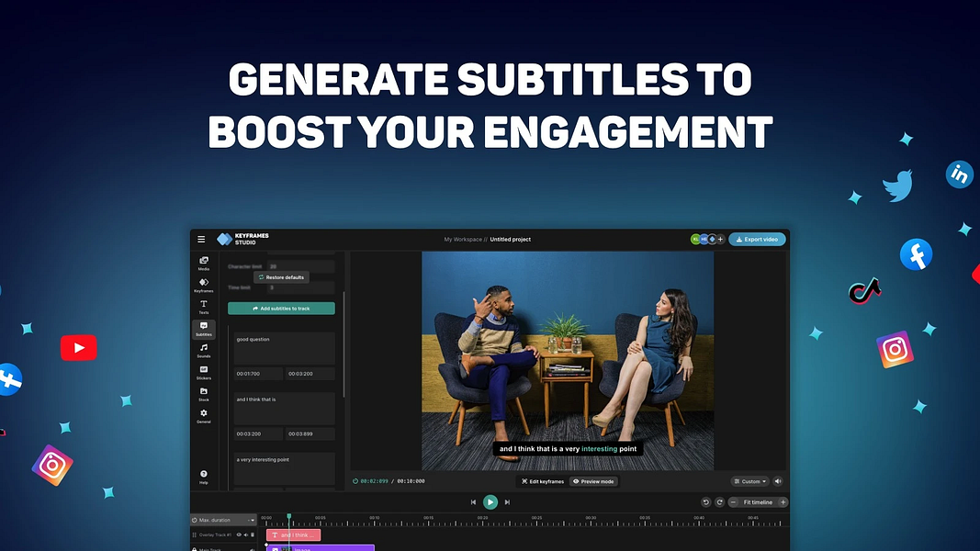
Task: Click Add subtitles to track button
Action: pos(281,309)
